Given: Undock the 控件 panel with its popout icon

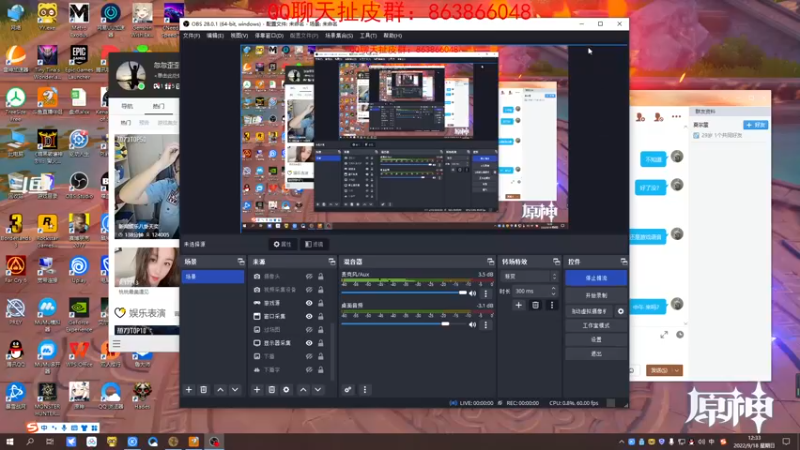Looking at the screenshot, I should click(x=623, y=262).
